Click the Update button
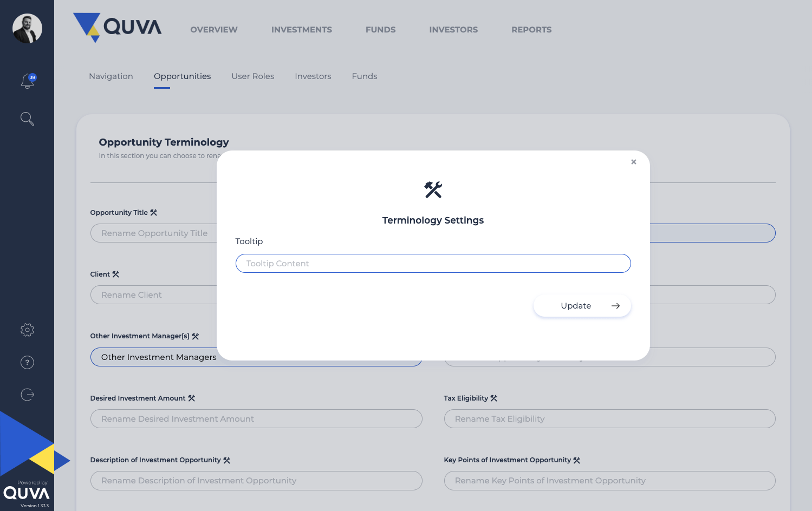The width and height of the screenshot is (812, 511). point(582,306)
